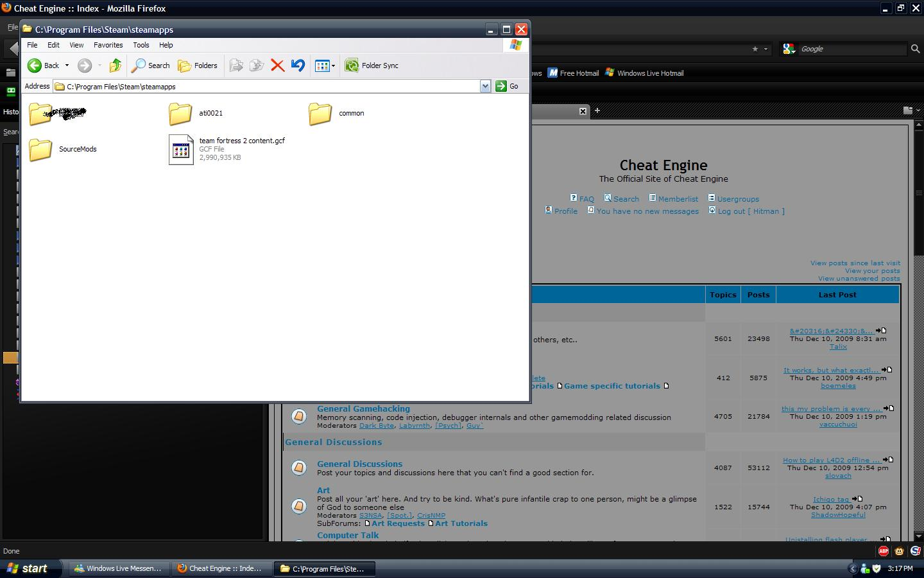Open the Art Requests subforum
Screen dimensions: 924x578
coord(398,523)
